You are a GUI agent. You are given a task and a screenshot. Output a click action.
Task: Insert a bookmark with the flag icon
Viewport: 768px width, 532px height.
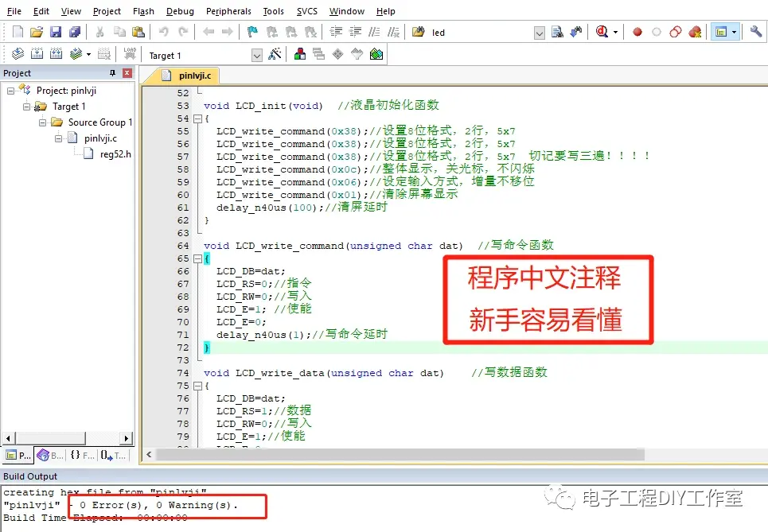click(252, 33)
